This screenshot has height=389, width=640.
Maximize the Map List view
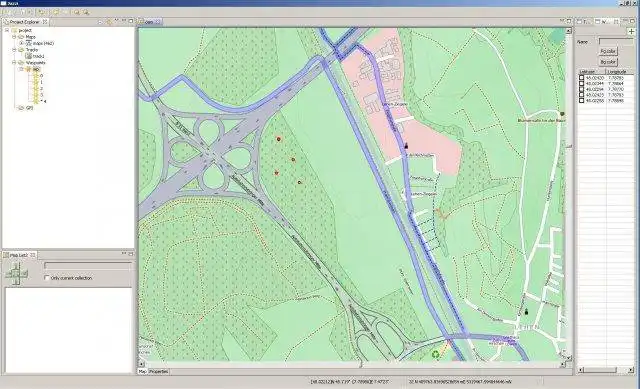click(131, 254)
